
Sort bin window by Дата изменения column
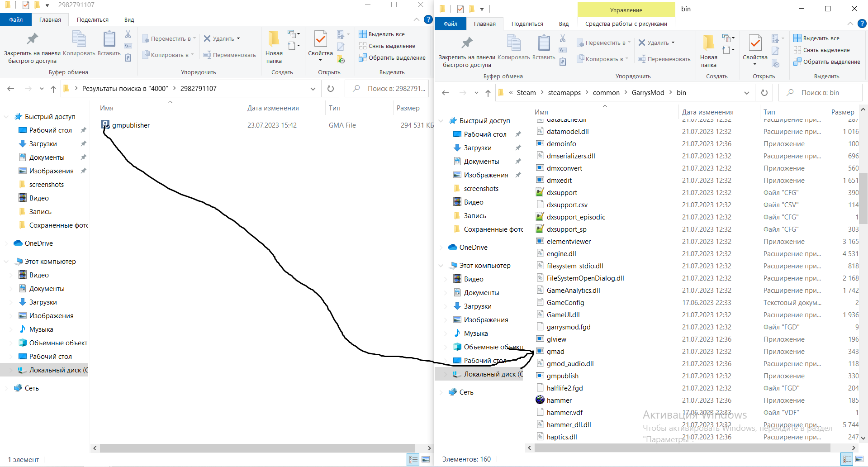pos(707,112)
